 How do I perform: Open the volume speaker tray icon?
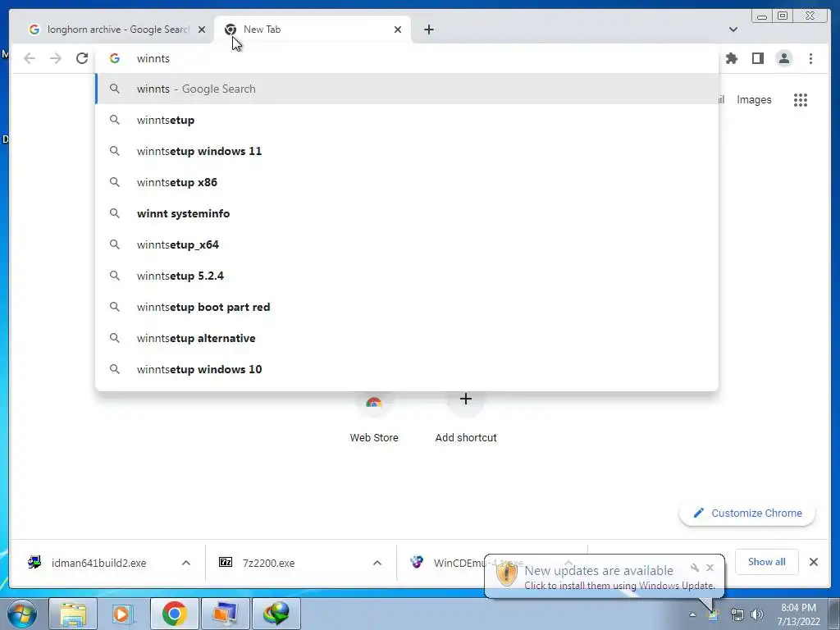click(757, 615)
